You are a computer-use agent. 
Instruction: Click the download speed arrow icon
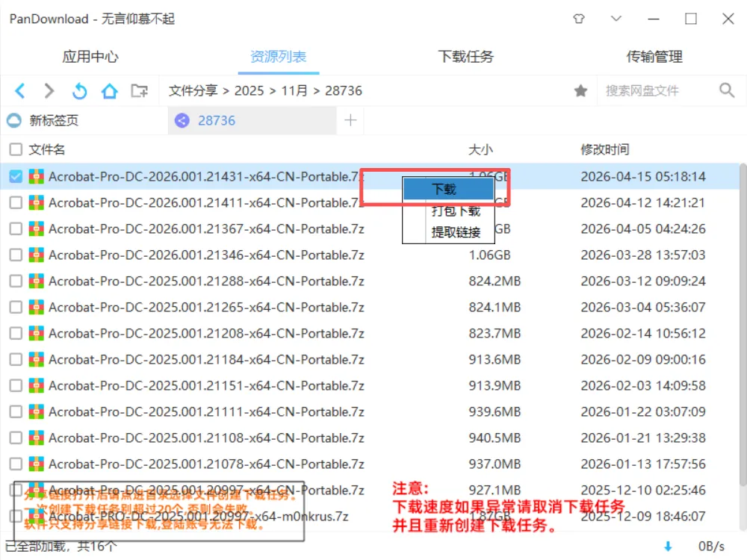pos(668,547)
